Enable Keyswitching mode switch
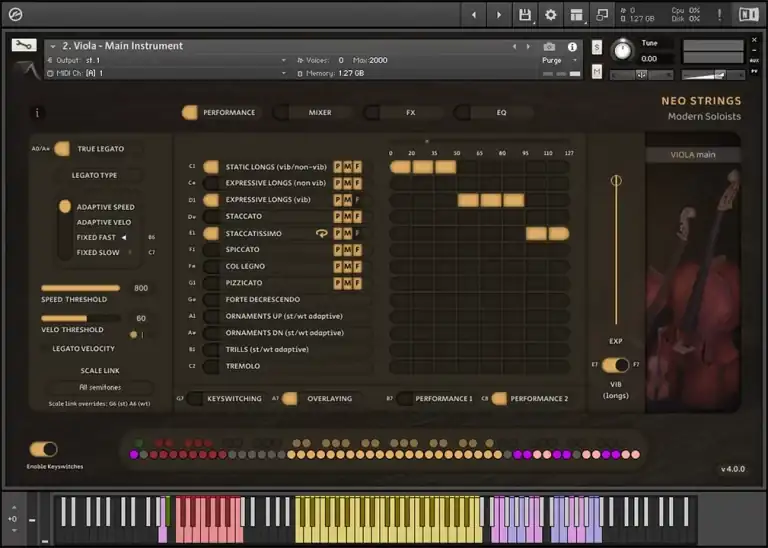768x548 pixels. point(194,399)
